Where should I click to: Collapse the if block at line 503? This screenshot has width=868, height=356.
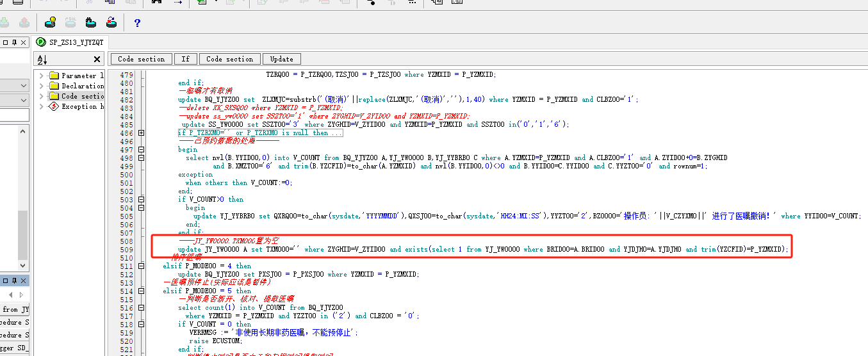pyautogui.click(x=141, y=200)
